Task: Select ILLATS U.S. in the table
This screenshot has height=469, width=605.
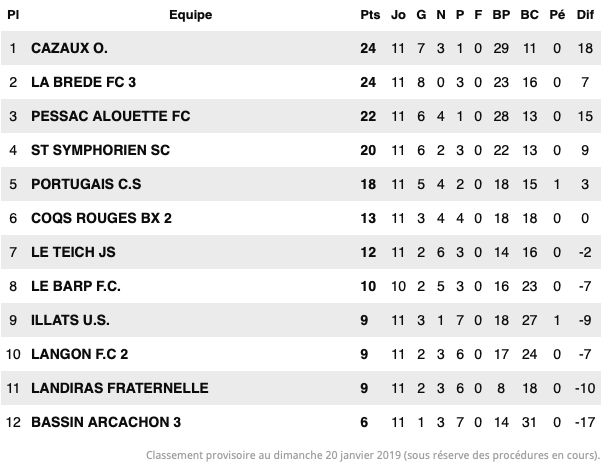Action: pos(70,320)
